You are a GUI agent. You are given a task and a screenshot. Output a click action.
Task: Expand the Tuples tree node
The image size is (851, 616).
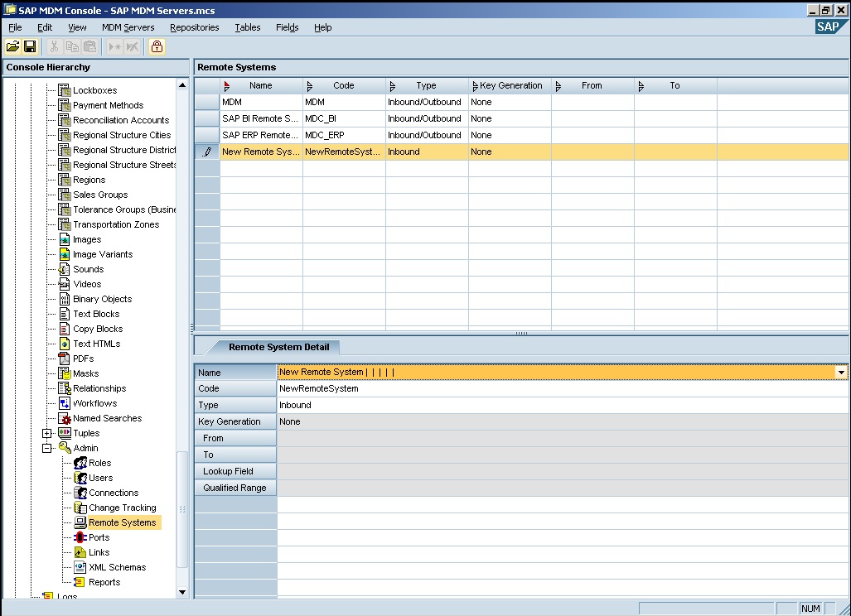coord(46,433)
